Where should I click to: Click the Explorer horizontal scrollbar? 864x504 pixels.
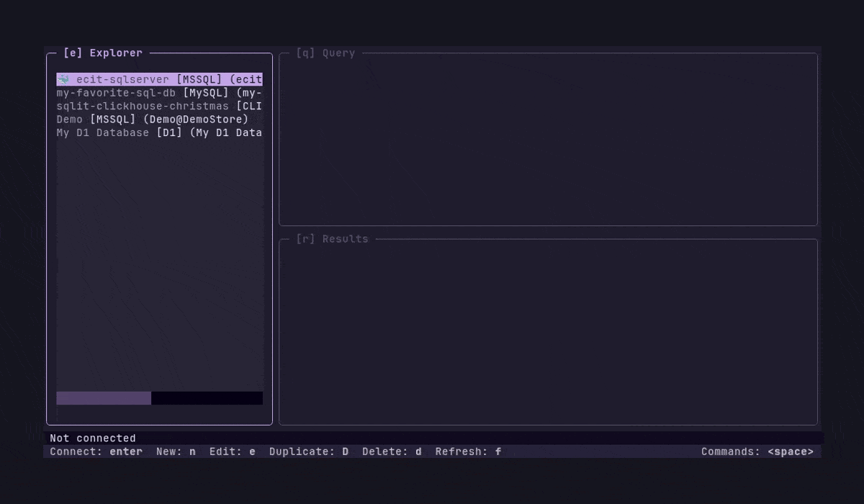103,398
